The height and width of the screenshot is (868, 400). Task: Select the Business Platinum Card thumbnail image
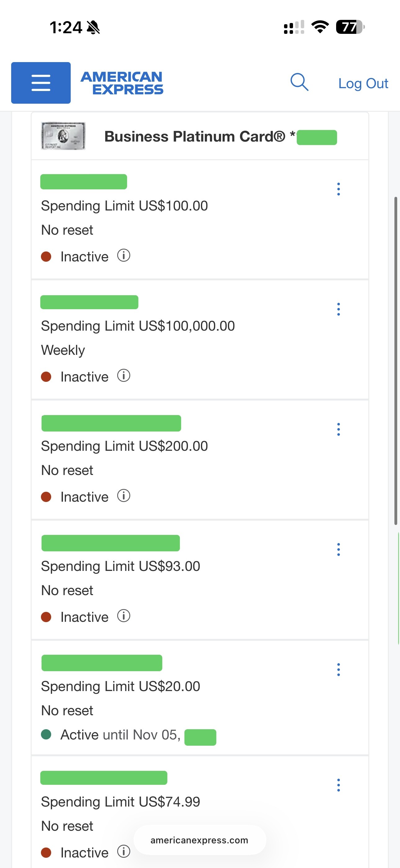pos(63,136)
